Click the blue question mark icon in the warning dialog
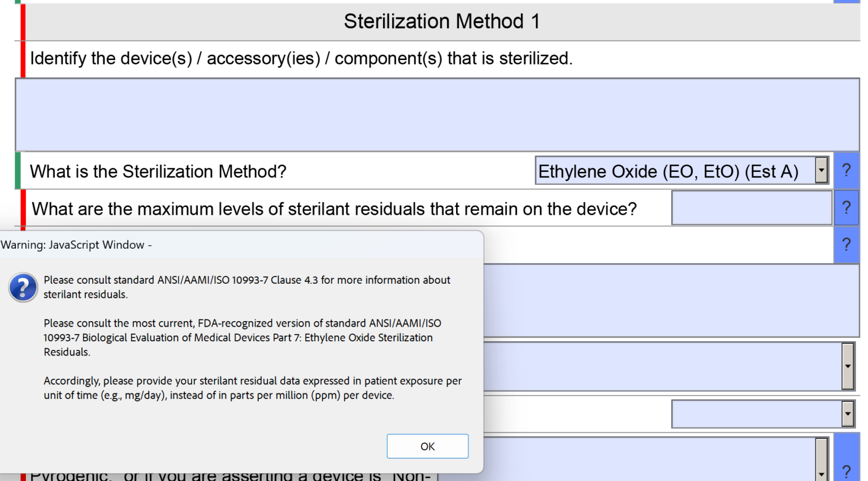This screenshot has height=481, width=868. pyautogui.click(x=23, y=287)
